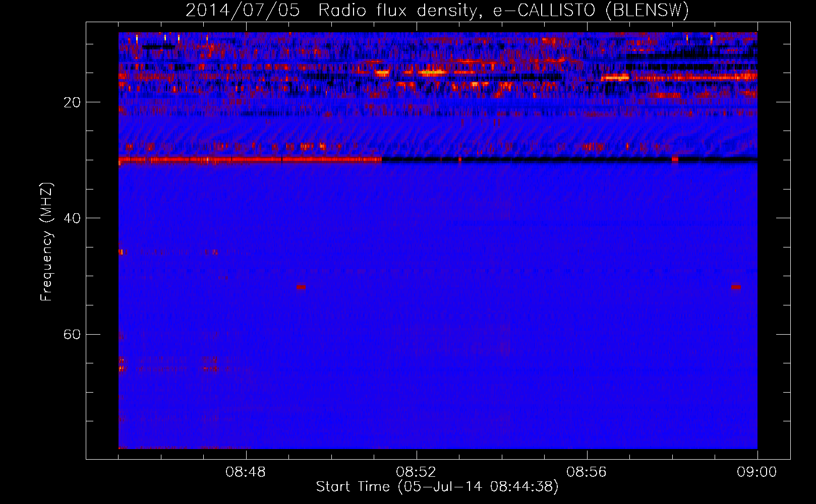The height and width of the screenshot is (504, 816).
Task: Click the "Start Time (05-Jul-14 08:44:38)" label
Action: pyautogui.click(x=437, y=487)
